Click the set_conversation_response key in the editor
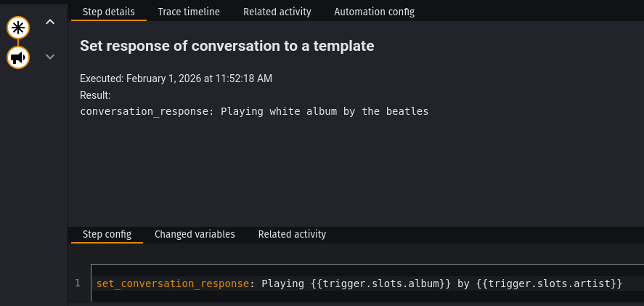644x306 pixels. 173,283
